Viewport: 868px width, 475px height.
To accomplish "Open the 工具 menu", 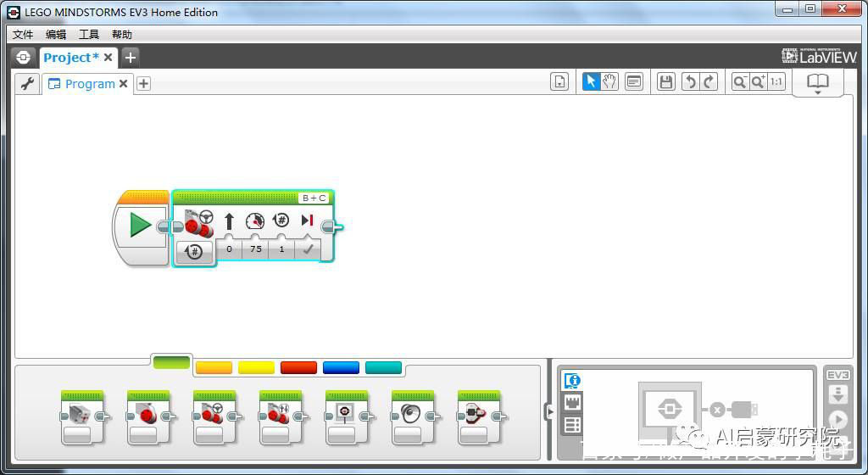I will (x=88, y=34).
